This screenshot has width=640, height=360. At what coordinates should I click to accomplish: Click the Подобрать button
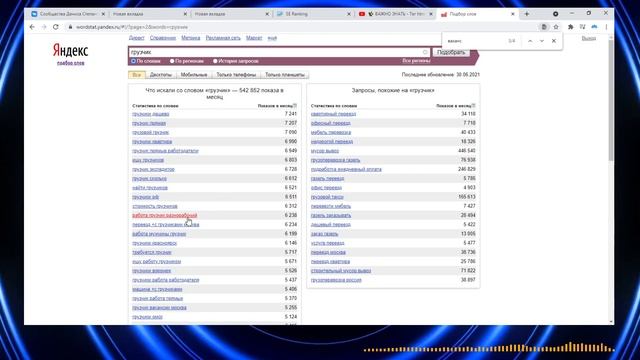[451, 52]
